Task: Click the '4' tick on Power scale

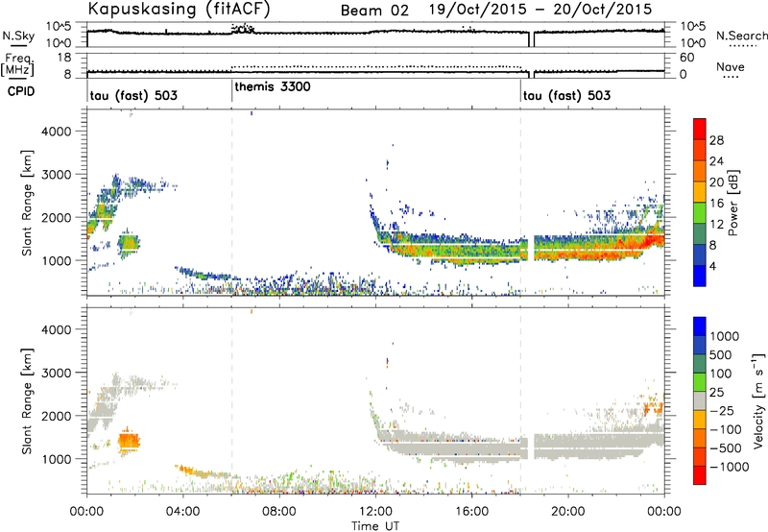Action: pyautogui.click(x=712, y=266)
